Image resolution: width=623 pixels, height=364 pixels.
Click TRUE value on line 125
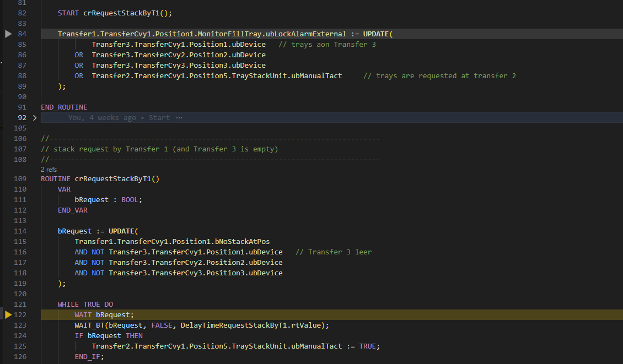[x=368, y=346]
